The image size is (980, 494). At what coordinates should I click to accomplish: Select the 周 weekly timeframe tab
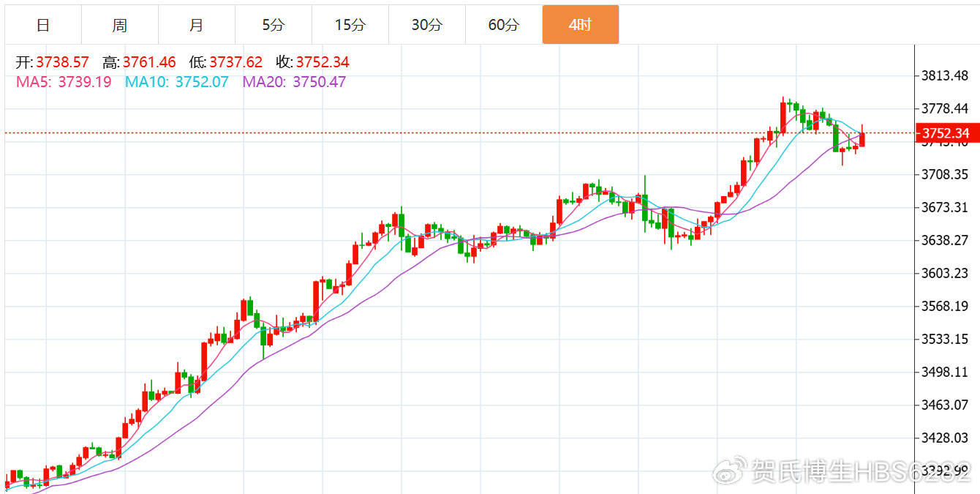pyautogui.click(x=120, y=25)
